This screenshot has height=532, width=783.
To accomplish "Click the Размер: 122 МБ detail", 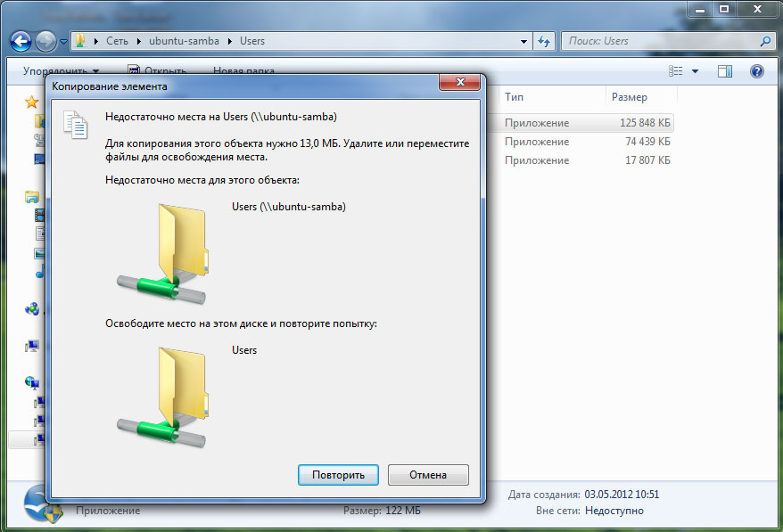I will click(382, 511).
